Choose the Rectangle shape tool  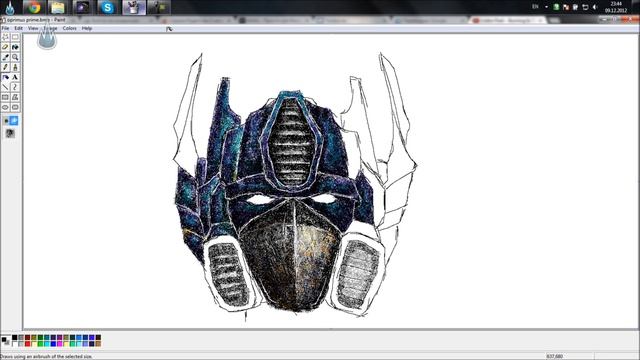(x=5, y=97)
